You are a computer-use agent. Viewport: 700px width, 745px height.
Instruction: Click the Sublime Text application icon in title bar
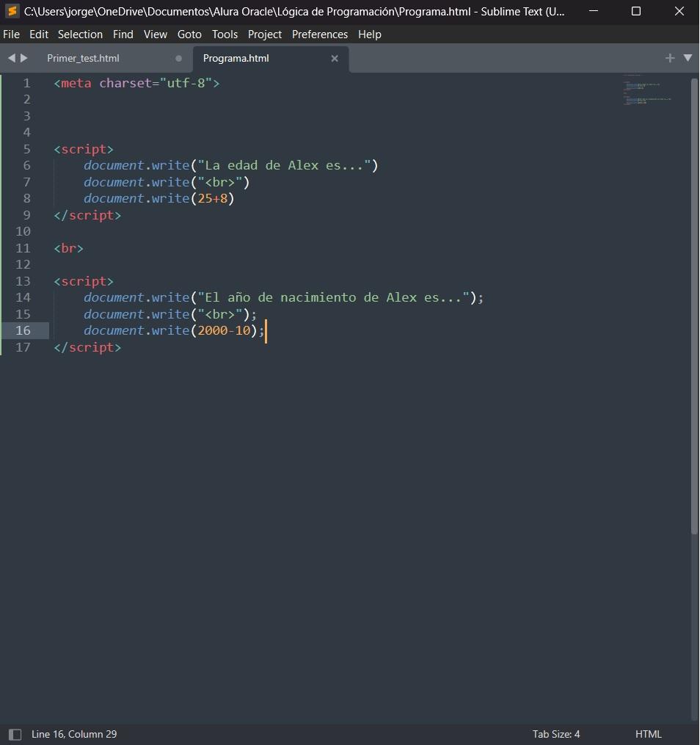point(11,11)
